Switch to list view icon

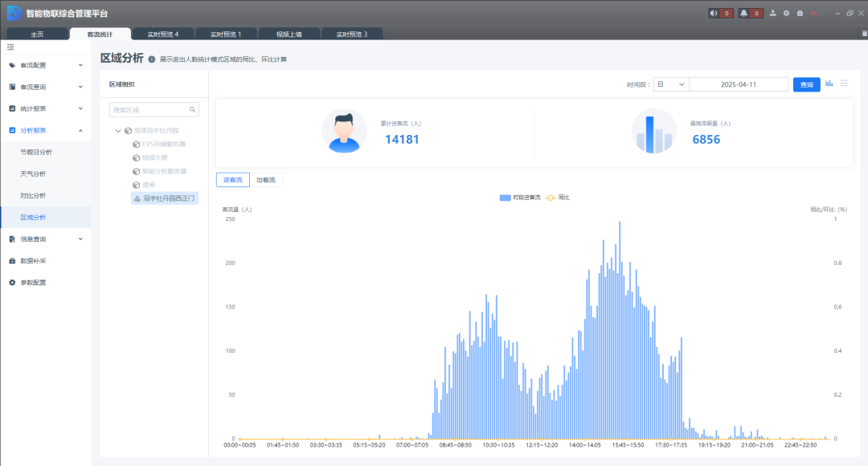(x=844, y=84)
